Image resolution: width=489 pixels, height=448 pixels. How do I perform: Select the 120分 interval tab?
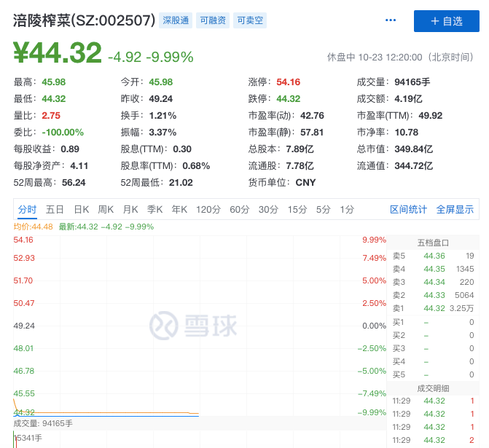[208, 210]
